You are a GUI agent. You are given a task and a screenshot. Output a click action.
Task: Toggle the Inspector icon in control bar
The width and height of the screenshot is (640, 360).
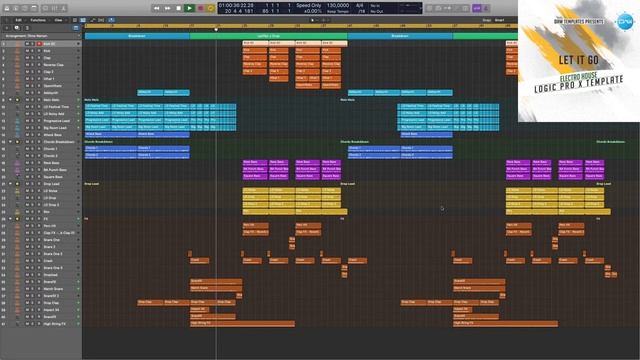point(16,8)
